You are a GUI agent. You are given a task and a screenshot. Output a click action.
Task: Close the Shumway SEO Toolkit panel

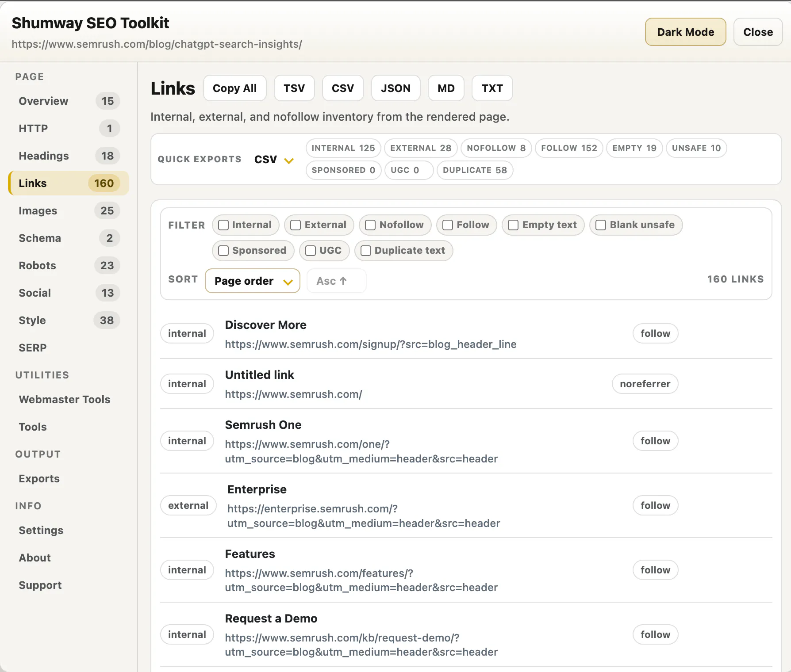[x=758, y=32]
